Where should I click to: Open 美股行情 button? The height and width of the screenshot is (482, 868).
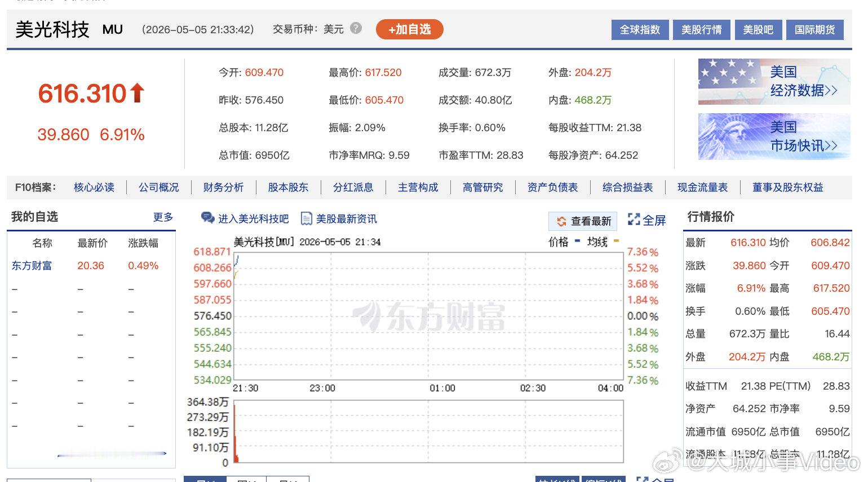tap(702, 30)
